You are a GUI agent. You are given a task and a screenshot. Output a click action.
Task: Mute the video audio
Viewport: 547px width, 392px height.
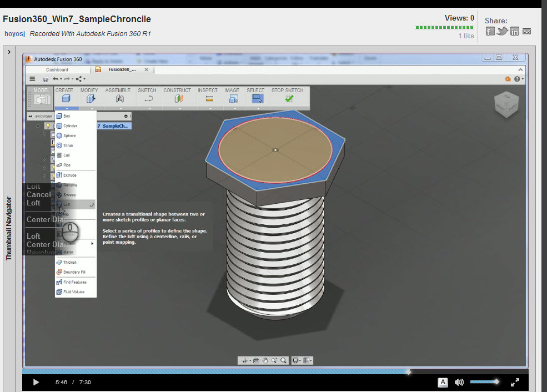click(459, 382)
